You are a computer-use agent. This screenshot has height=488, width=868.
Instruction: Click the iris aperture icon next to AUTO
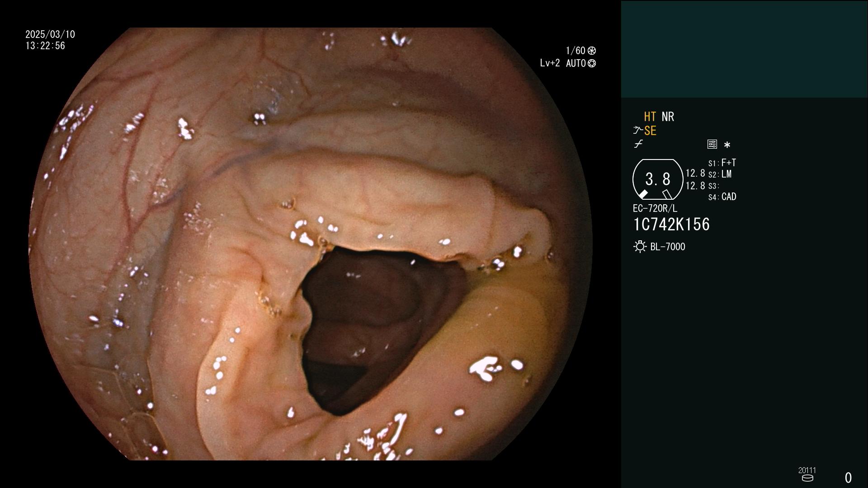pyautogui.click(x=592, y=63)
